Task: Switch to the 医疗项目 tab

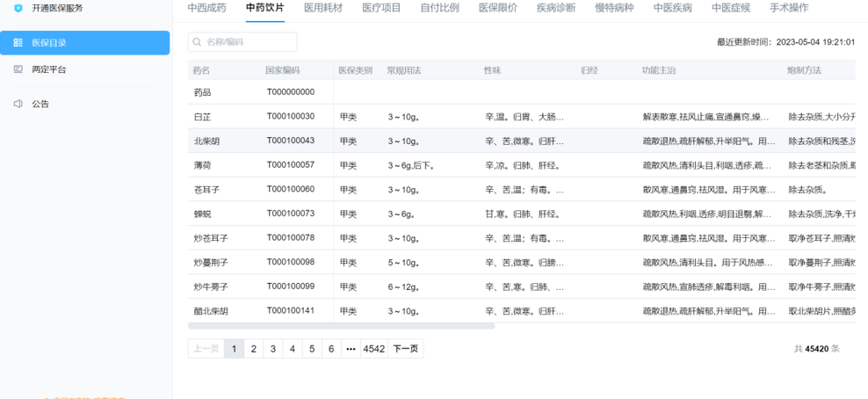Action: click(381, 8)
